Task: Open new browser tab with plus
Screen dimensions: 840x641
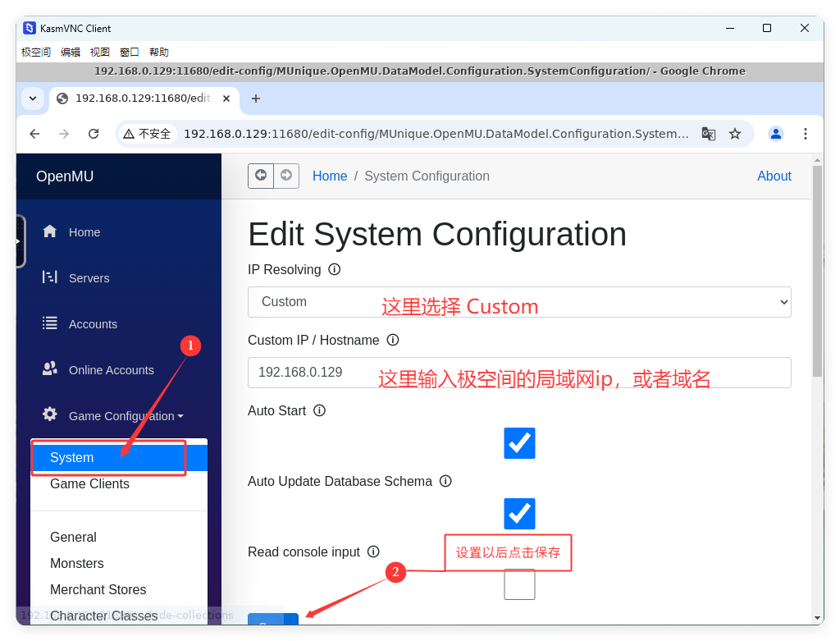Action: (256, 98)
